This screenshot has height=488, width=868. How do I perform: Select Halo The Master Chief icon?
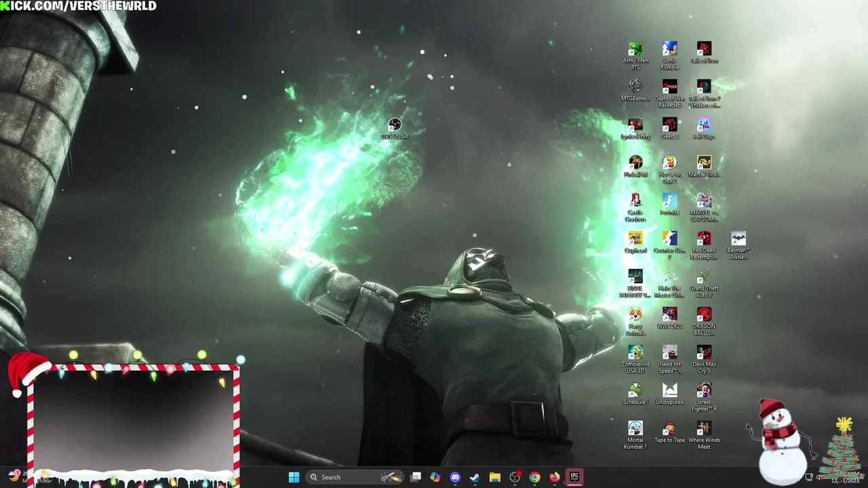669,283
